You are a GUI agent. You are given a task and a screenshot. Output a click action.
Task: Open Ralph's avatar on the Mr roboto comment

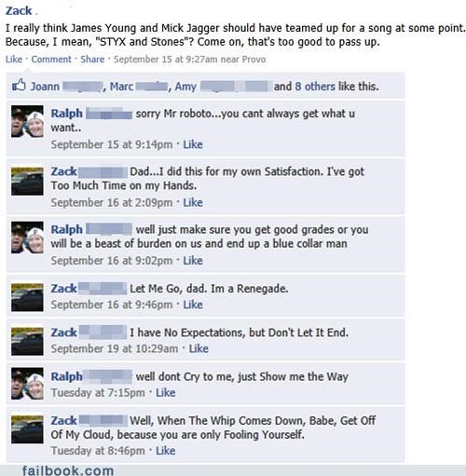tap(27, 121)
